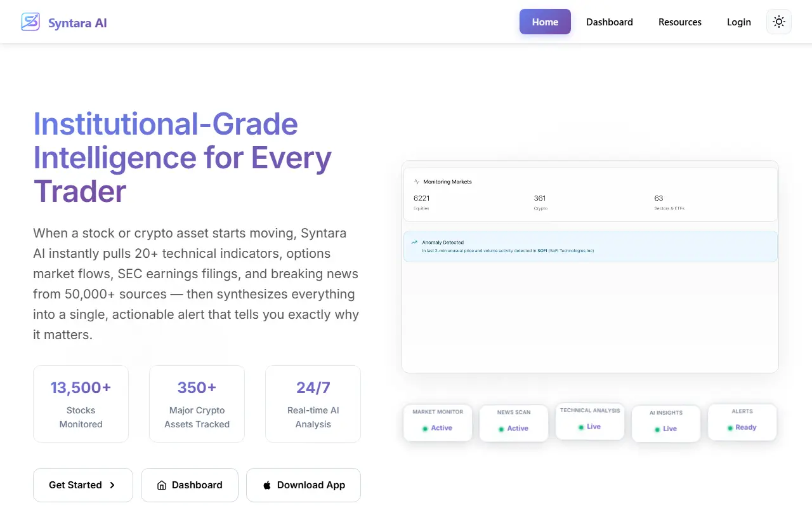Viewport: 812px width, 508px height.
Task: Click the 13,500+ Stocks Monitored card
Action: (x=81, y=404)
